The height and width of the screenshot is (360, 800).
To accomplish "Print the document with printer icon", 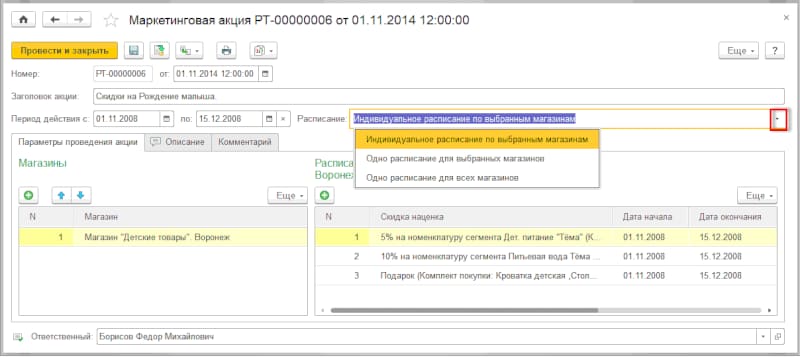I will [226, 50].
